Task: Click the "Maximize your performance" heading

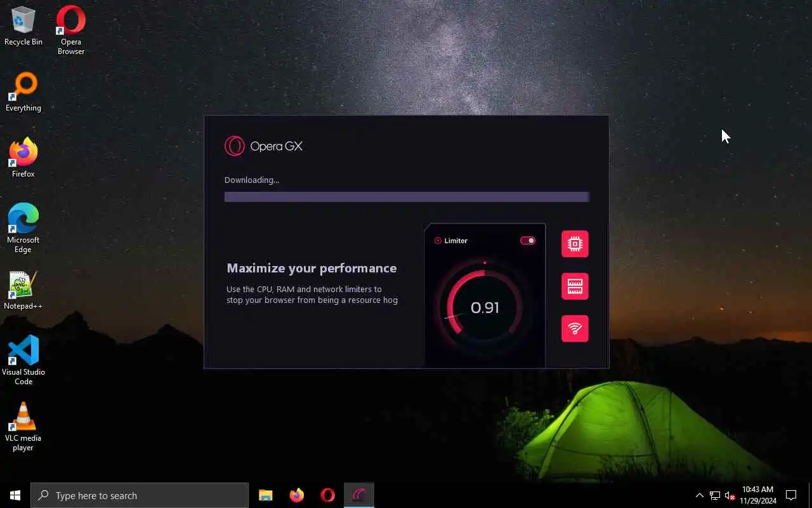Action: coord(311,268)
